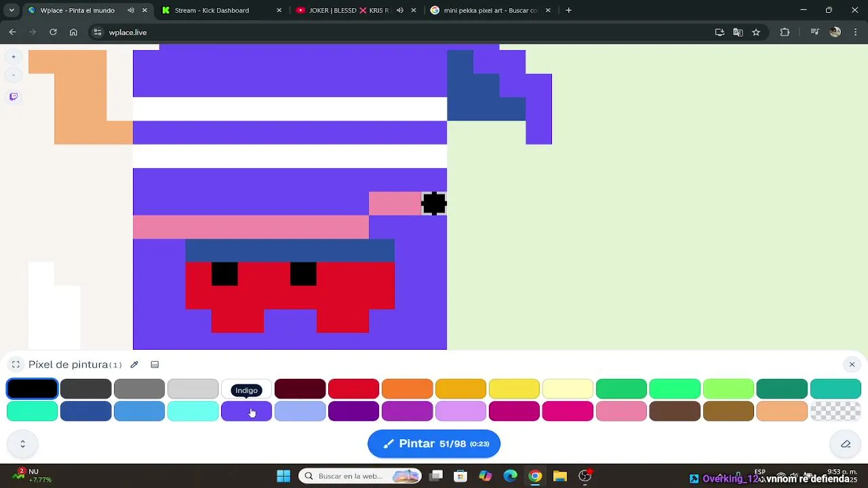Image resolution: width=868 pixels, height=488 pixels.
Task: Switch to Wplace - Pinta el mundo tab
Action: coord(78,10)
